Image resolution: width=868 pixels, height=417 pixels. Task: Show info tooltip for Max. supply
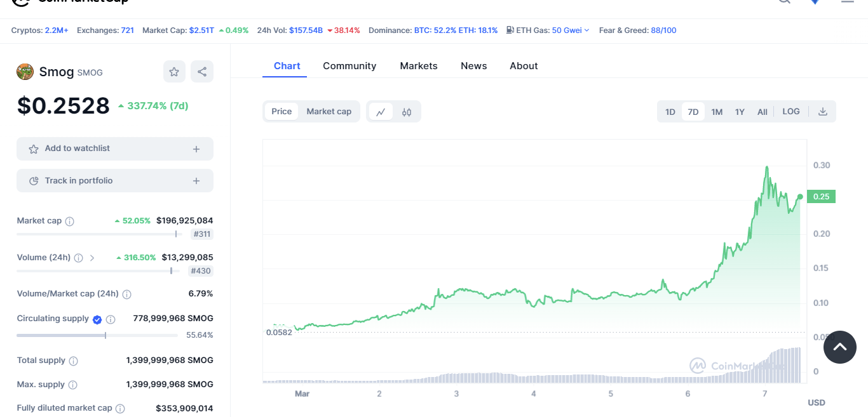click(73, 385)
